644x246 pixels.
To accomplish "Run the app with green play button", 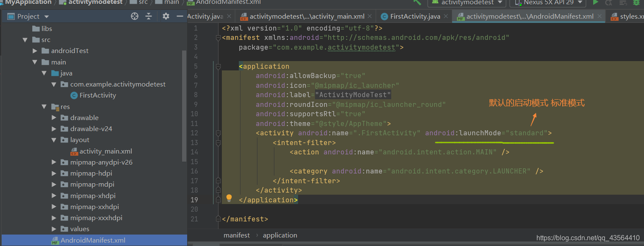I will tap(595, 2).
